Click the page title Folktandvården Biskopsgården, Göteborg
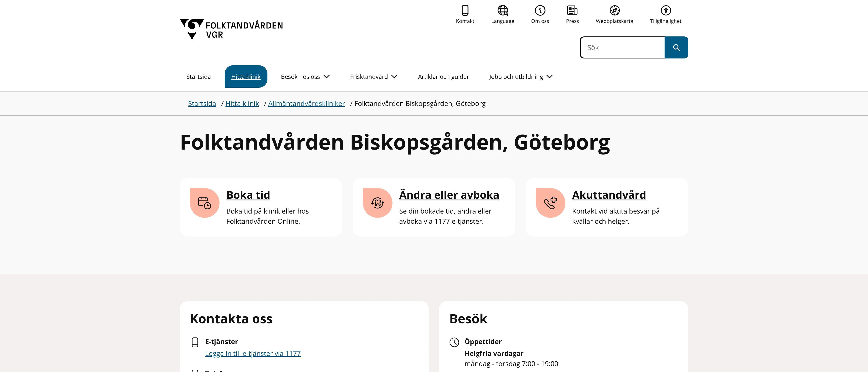Image resolution: width=868 pixels, height=372 pixels. (395, 143)
